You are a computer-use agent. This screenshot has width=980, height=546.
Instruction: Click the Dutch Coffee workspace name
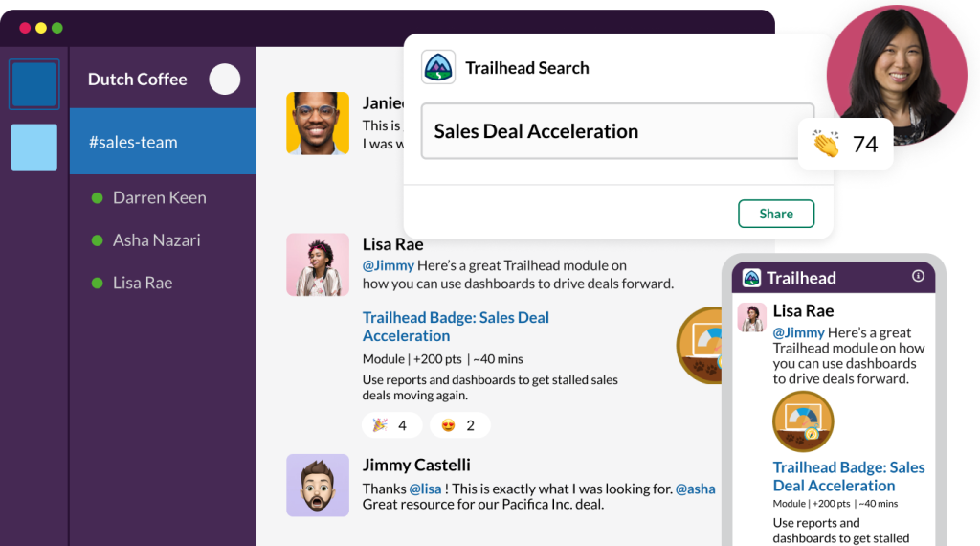138,80
